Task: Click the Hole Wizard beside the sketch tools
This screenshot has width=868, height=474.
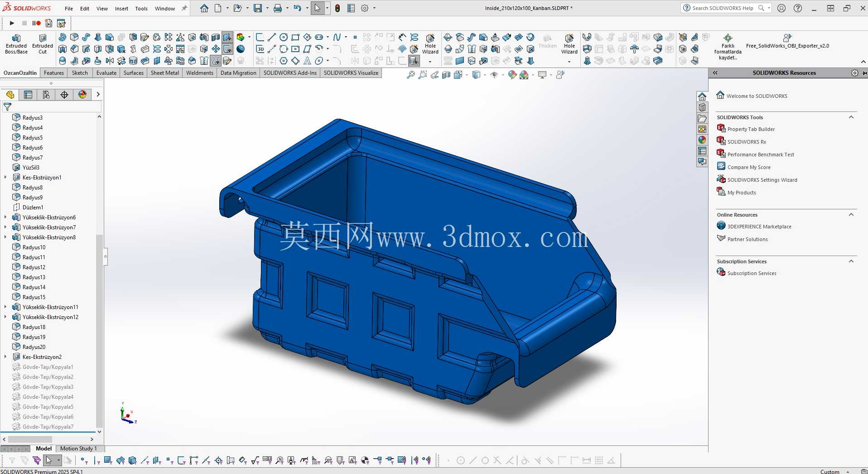Action: (430, 44)
